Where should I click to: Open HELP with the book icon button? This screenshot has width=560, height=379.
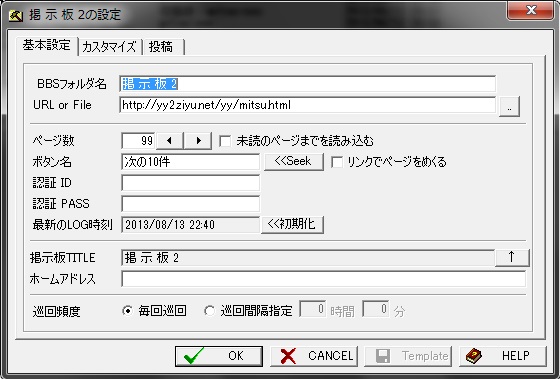502,356
